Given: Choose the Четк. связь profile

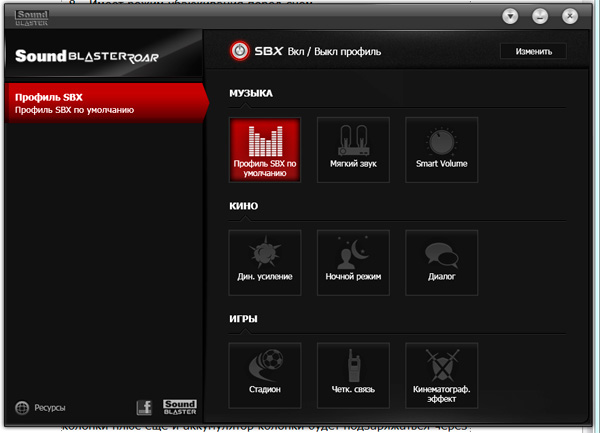Looking at the screenshot, I should [353, 374].
